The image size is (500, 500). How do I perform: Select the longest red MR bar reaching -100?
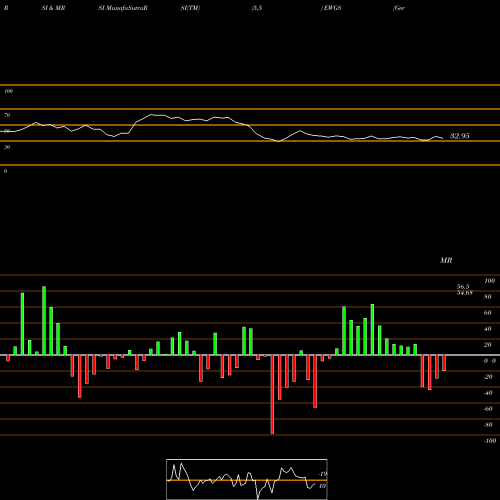coord(272,394)
